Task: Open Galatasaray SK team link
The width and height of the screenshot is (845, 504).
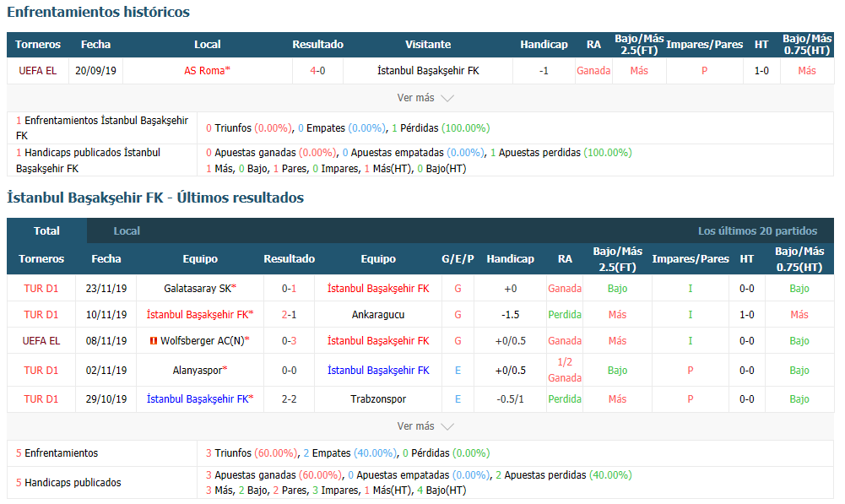Action: tap(200, 289)
